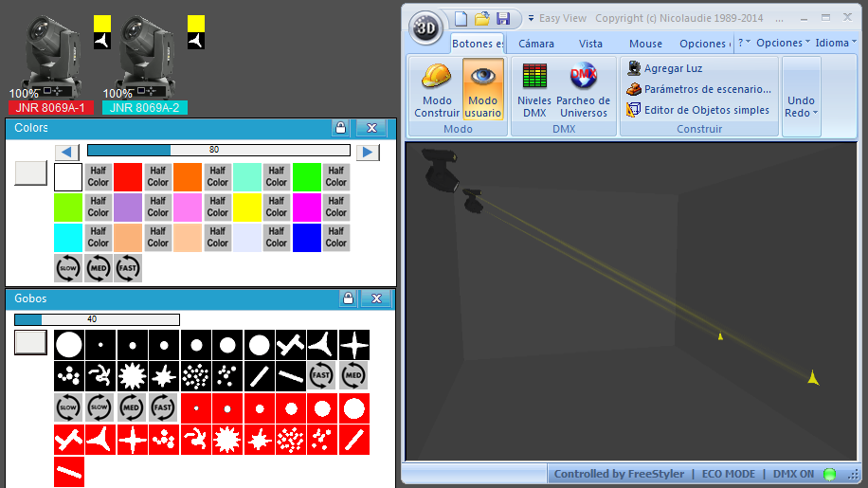The height and width of the screenshot is (488, 868).
Task: Select the yellow color swatch
Action: 247,208
